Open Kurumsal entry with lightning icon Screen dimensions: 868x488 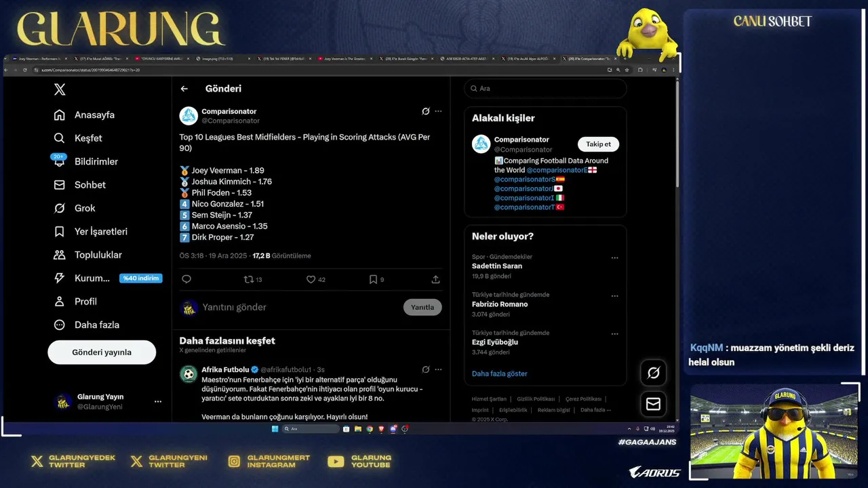(x=81, y=279)
